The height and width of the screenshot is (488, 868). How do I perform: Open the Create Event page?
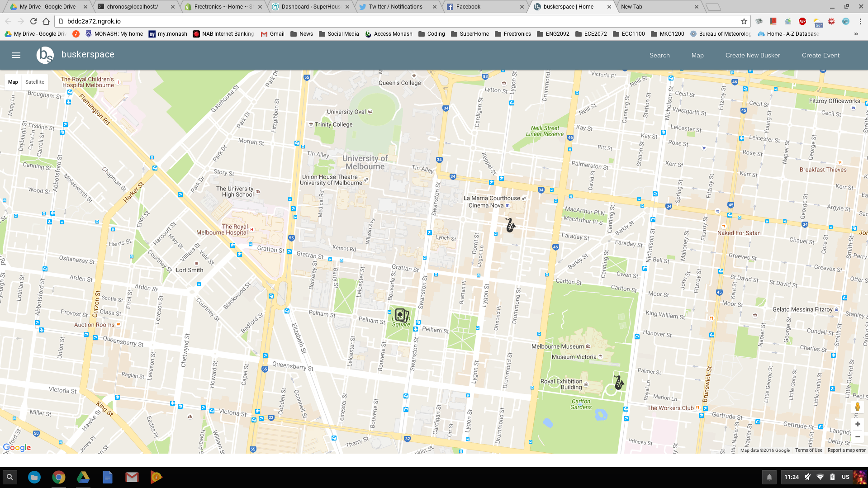[821, 55]
